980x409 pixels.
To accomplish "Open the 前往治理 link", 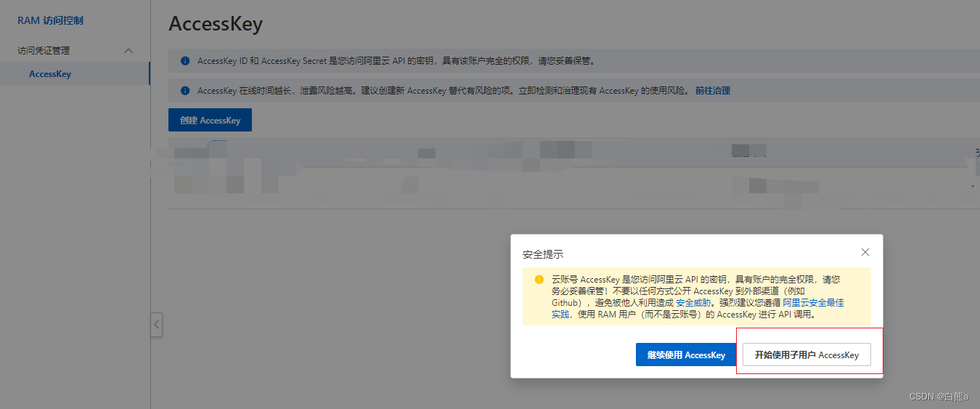I will [x=713, y=91].
